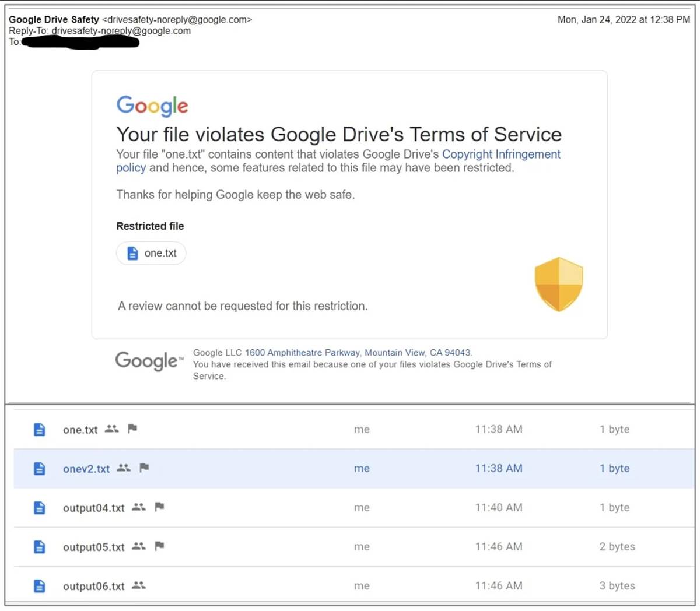This screenshot has width=700, height=611.
Task: Toggle the flag on one.txt
Action: (133, 429)
